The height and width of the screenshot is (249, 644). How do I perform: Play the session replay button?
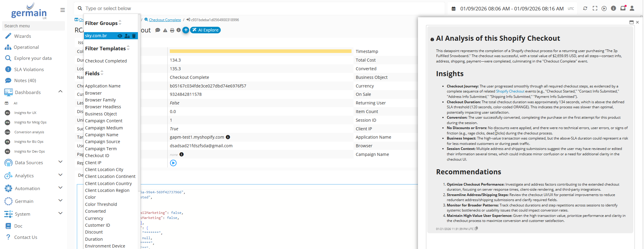tap(173, 163)
